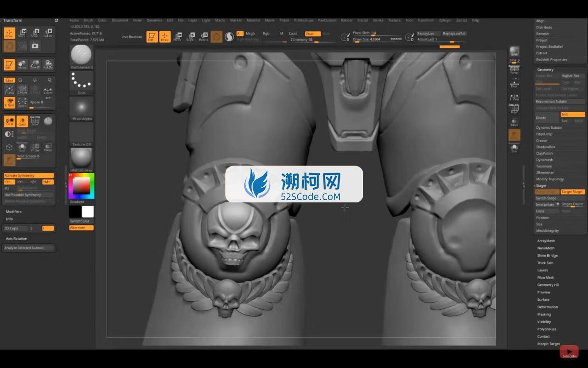
Task: Toggle Alternate color button
Action: (x=81, y=228)
